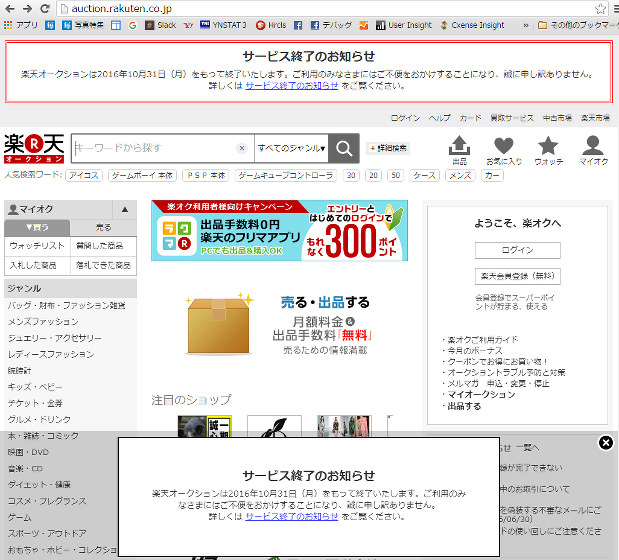Viewport: 619px width, 560px height.
Task: Close the service-end popup with the x
Action: (605, 443)
